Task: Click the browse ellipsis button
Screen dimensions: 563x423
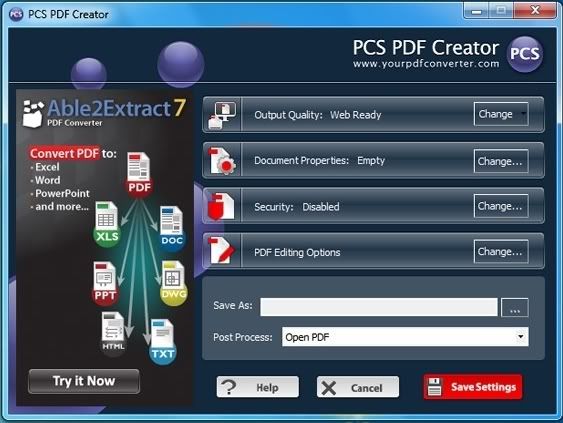Action: point(515,307)
